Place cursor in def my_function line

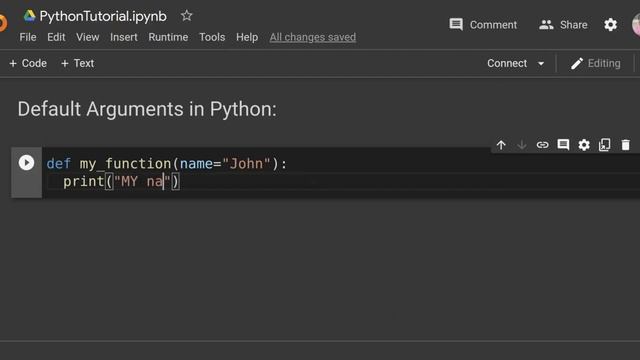167,164
